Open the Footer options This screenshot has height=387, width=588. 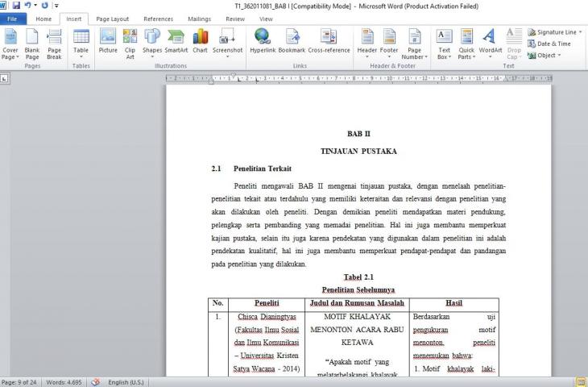[389, 44]
